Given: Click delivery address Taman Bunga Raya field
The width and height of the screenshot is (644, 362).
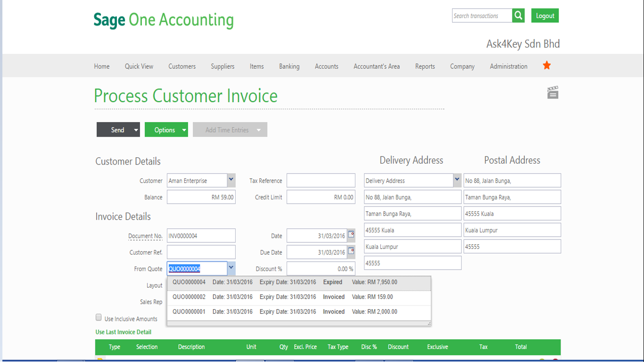Looking at the screenshot, I should [x=413, y=214].
